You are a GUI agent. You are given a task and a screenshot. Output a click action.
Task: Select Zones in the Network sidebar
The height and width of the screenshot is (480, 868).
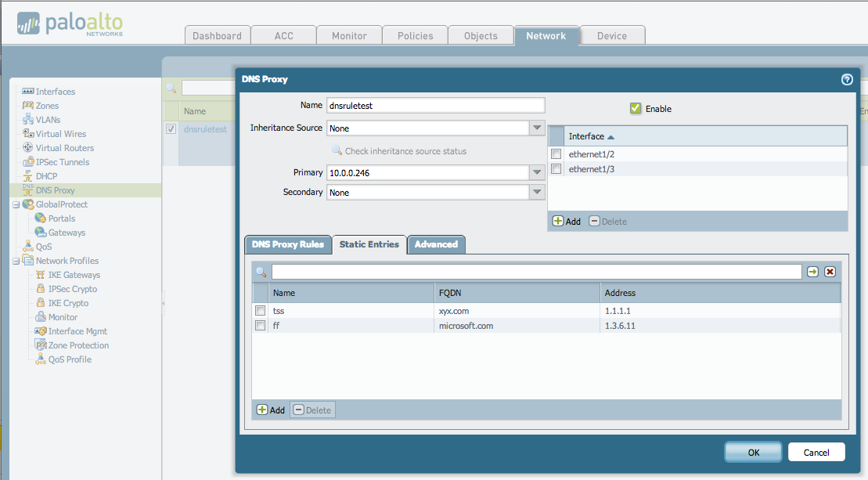(38, 105)
